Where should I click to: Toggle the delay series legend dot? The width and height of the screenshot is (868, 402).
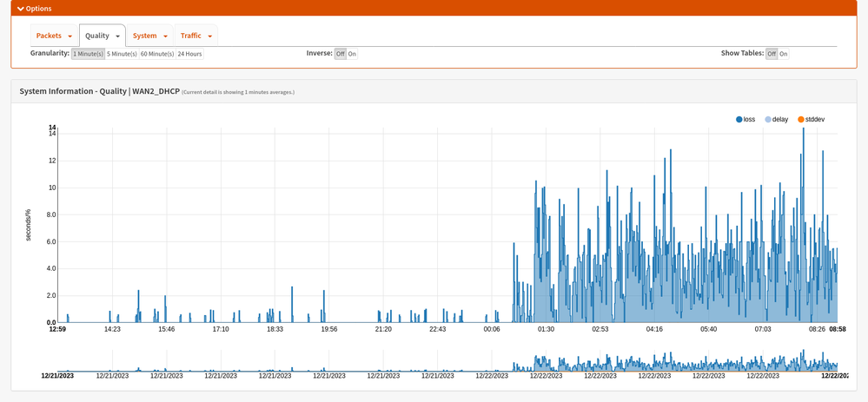[767, 120]
